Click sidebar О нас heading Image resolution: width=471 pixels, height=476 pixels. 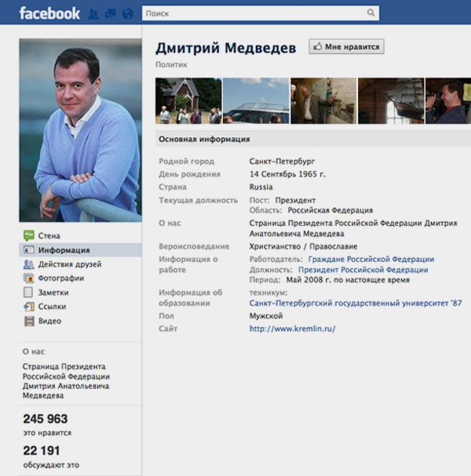pos(34,351)
